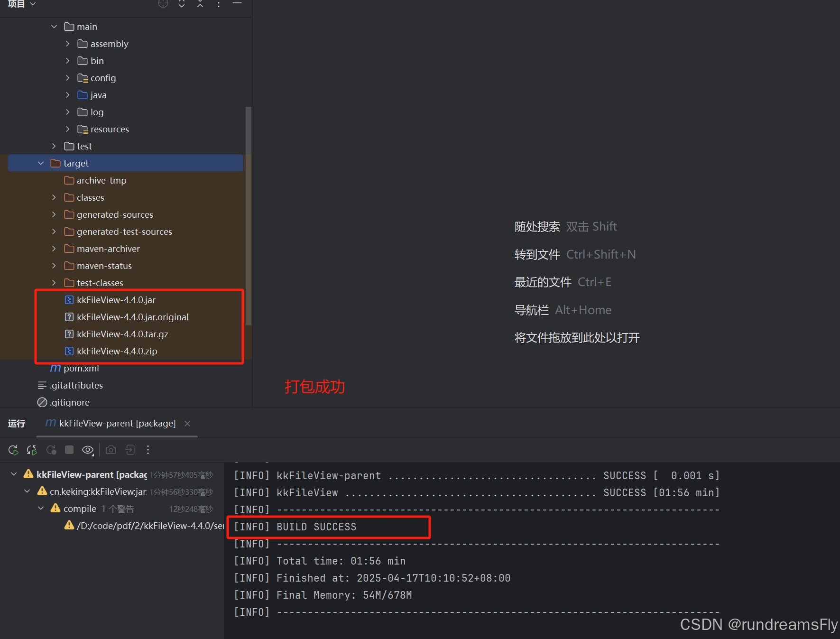Screen dimensions: 840x639
Task: Click the expand all icon in project panel
Action: (182, 4)
